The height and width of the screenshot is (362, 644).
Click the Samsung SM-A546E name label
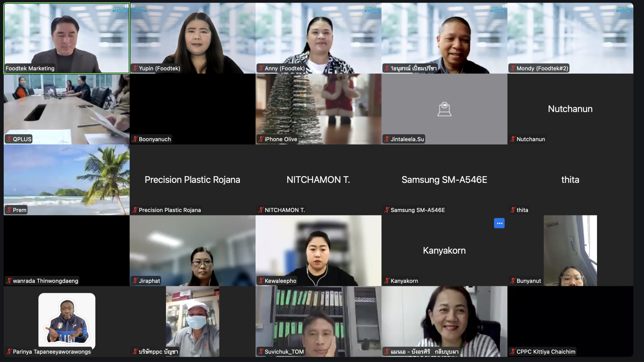coord(418,210)
